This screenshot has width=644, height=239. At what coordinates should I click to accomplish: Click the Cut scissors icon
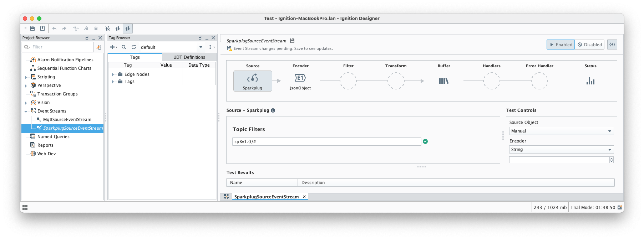coord(76,28)
